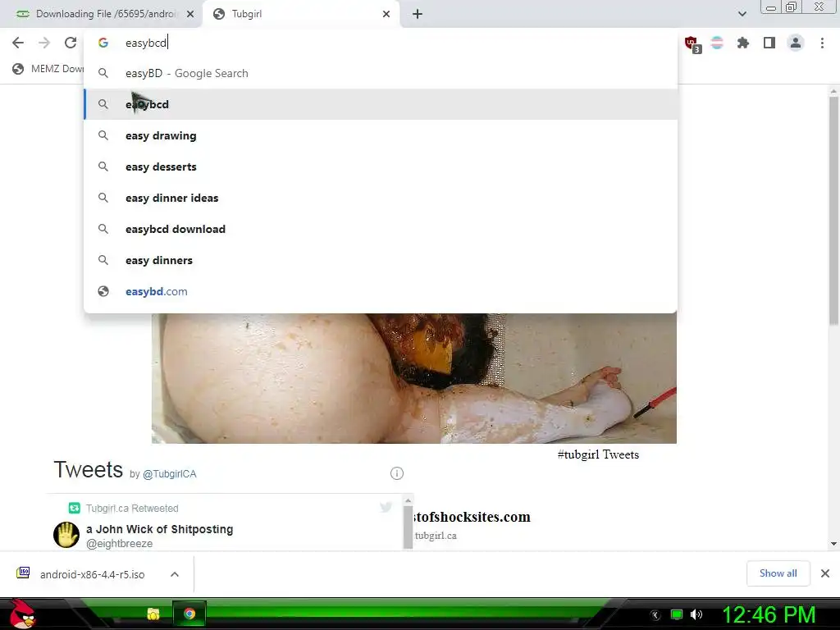
Task: Expand the android-x86 download options chevron
Action: (175, 574)
